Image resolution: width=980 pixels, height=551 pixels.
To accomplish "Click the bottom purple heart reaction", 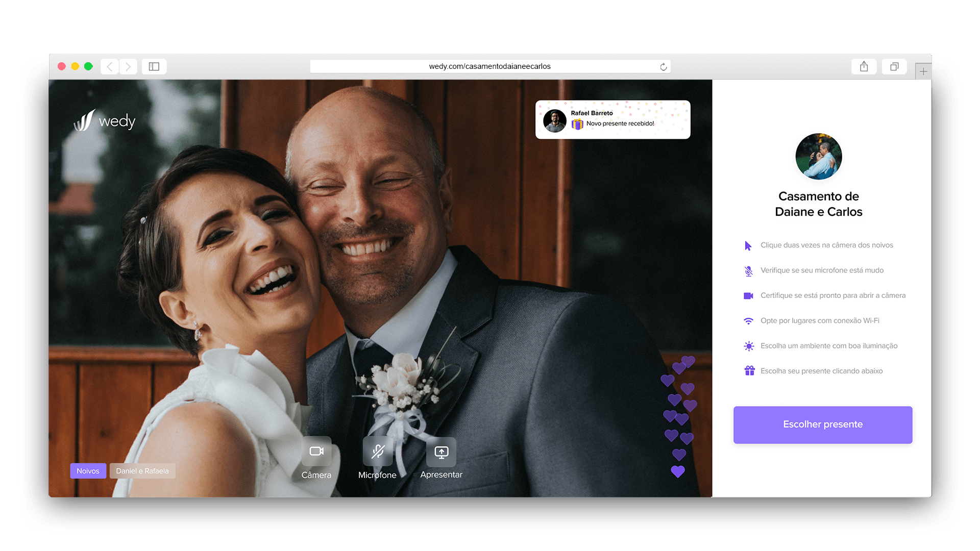I will [x=678, y=471].
